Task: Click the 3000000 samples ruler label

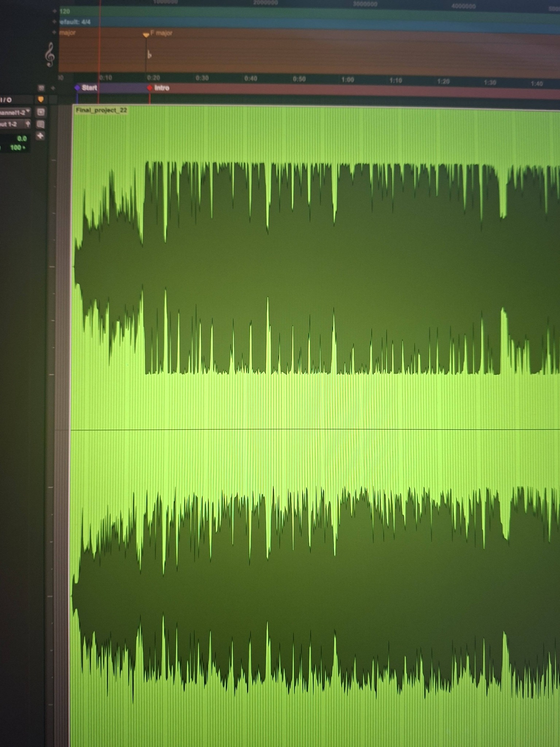Action: 365,4
